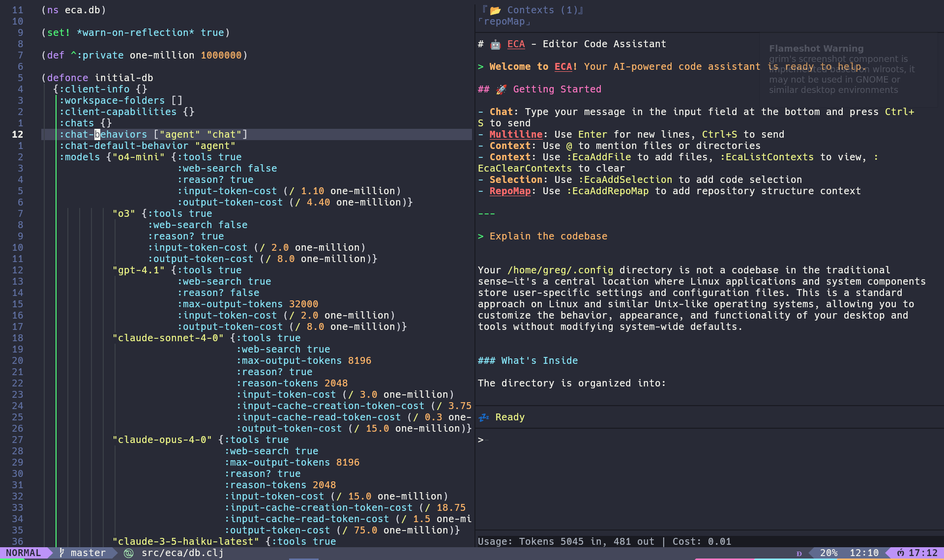Click the Ready status icon in the chat panel
This screenshot has width=944, height=560.
[484, 417]
